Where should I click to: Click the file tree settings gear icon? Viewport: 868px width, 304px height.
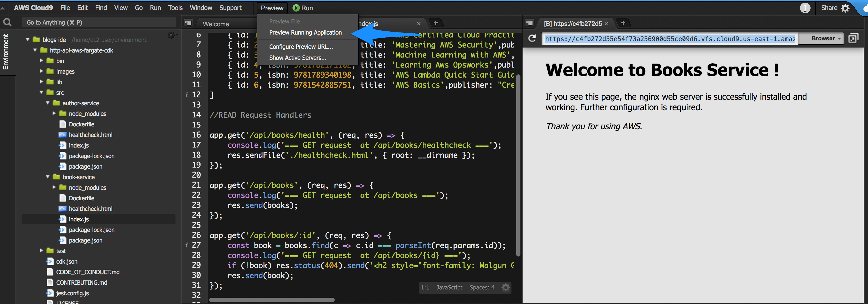(x=172, y=35)
